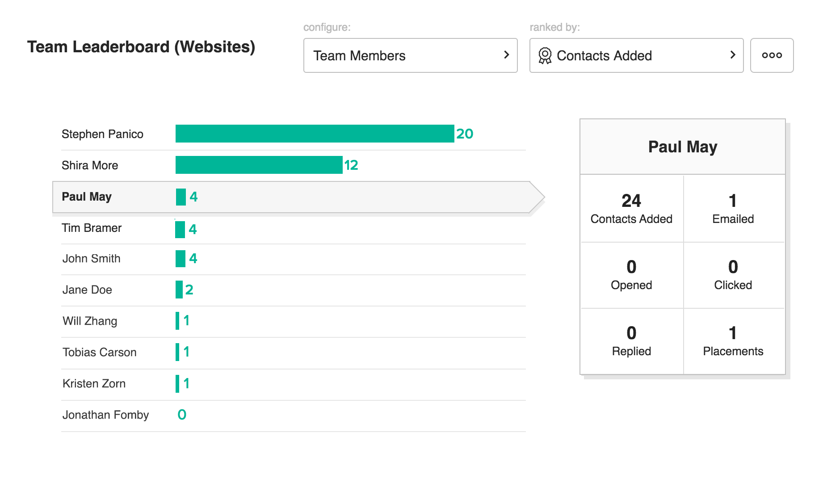
Task: Select Stephen Panico leaderboard row
Action: coord(103,134)
